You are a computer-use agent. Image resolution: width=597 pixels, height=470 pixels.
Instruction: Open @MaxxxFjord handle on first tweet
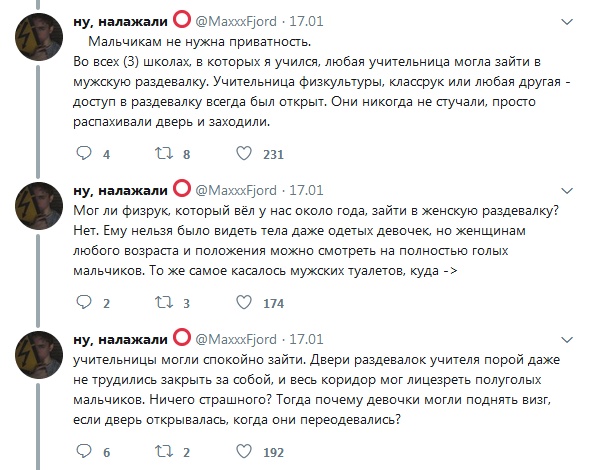(236, 21)
